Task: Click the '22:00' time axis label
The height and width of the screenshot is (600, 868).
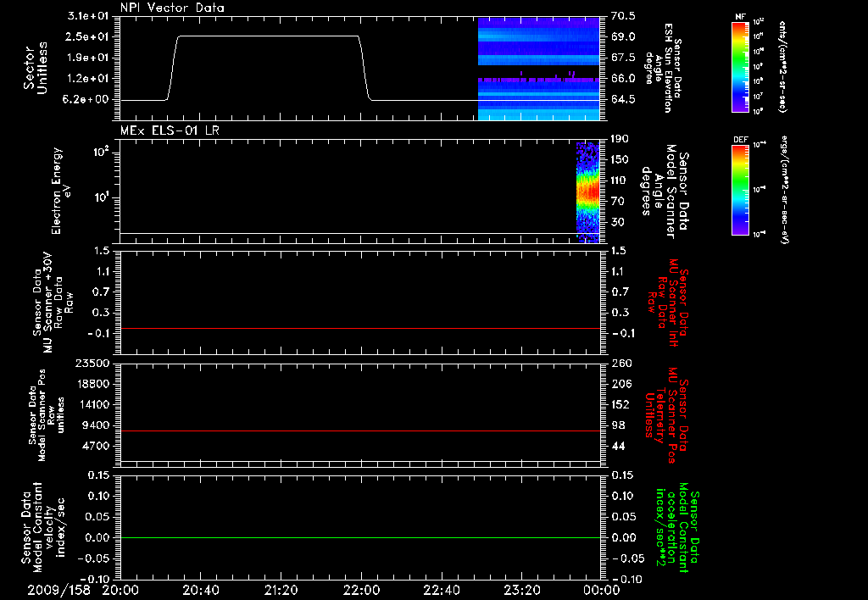Action: [x=361, y=590]
